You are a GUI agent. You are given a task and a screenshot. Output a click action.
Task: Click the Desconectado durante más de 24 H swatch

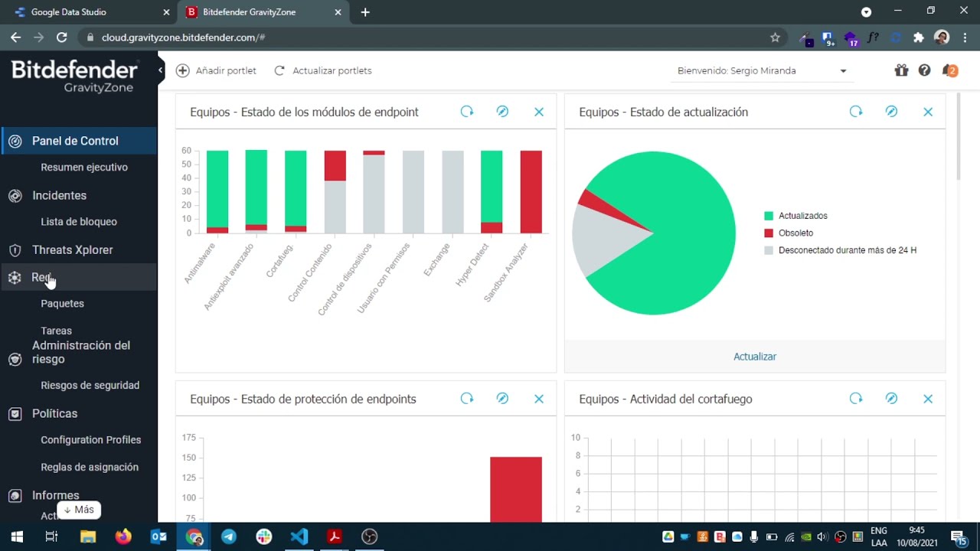(x=769, y=250)
